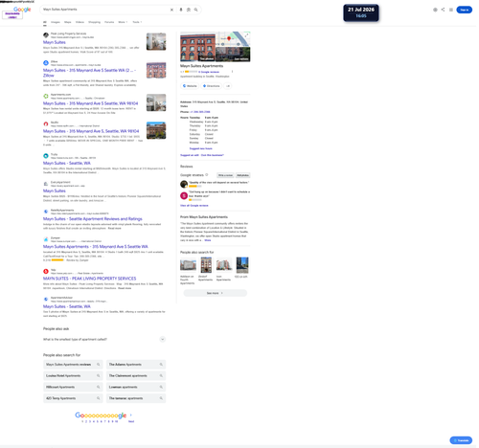This screenshot has height=448, width=479.
Task: Click the 'Next' pagination link
Action: [132, 422]
